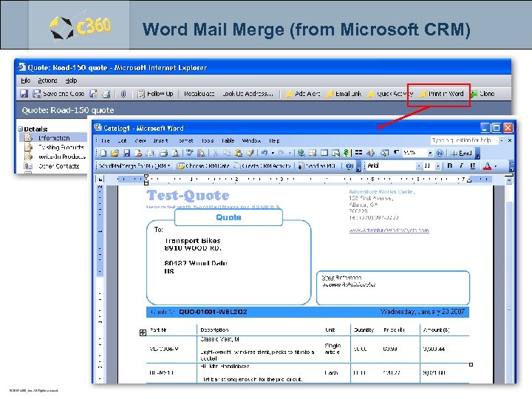Click Look Up Address in Quote toolbar
Image resolution: width=532 pixels, height=399 pixels.
[x=248, y=94]
